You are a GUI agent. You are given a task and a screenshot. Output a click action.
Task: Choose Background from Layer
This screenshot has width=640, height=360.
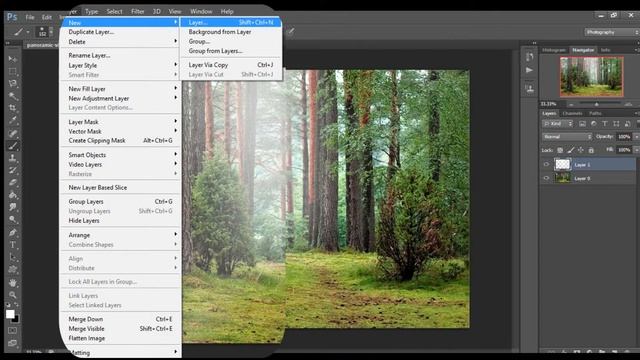(x=231, y=32)
